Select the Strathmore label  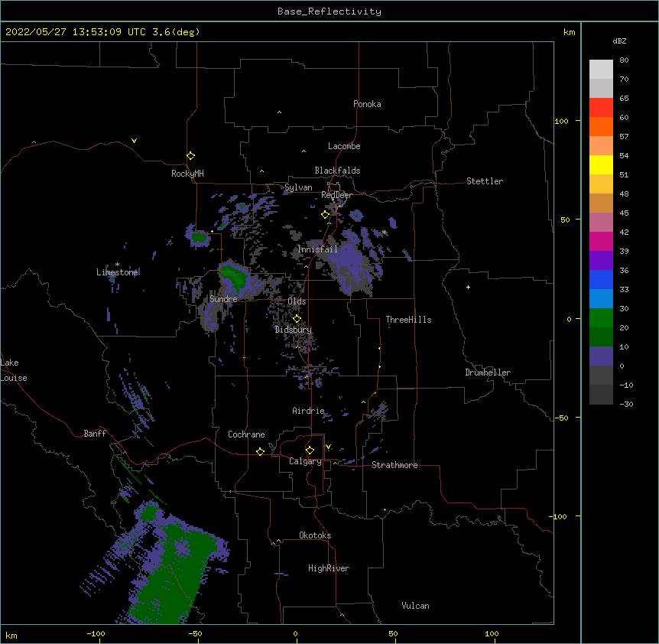394,465
